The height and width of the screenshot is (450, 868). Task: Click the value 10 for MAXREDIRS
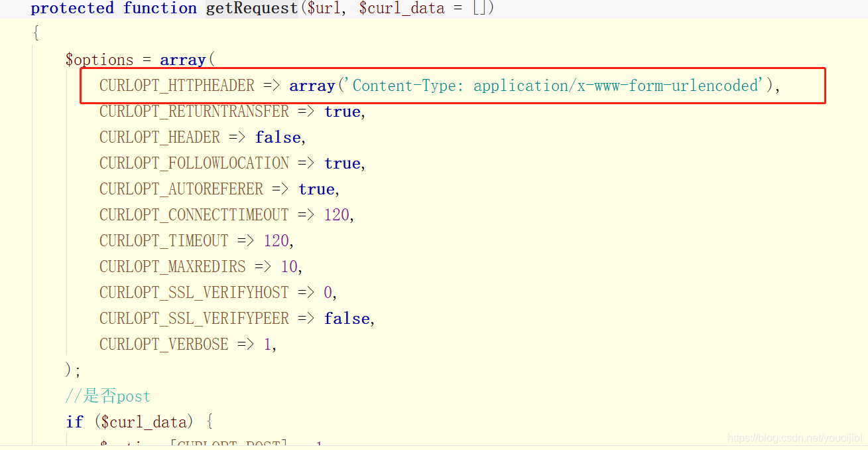tap(289, 267)
